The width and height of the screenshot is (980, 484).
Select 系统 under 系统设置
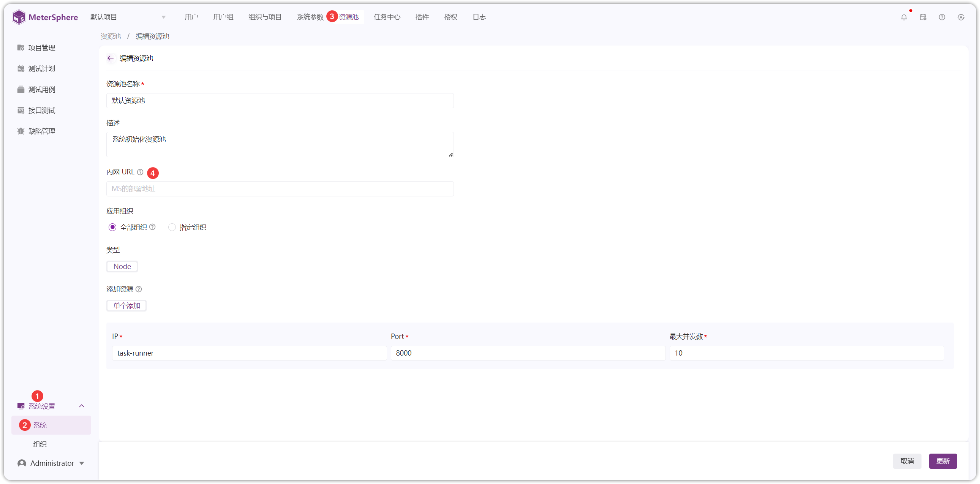tap(51, 425)
